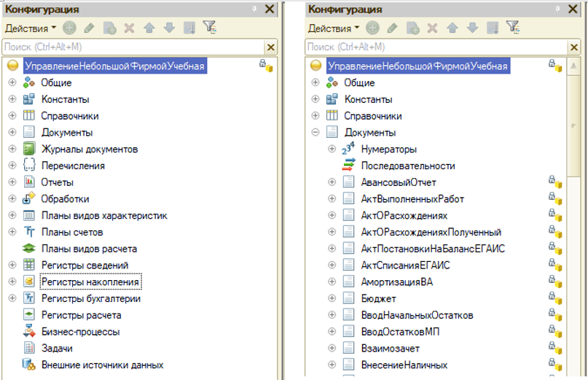Click red Delete X in left panel toolbar
Screen dimensions: 588x380
[x=130, y=28]
